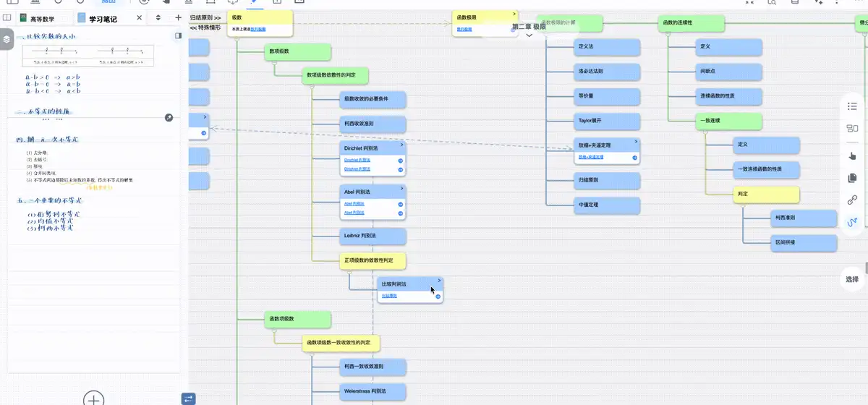868x405 pixels.
Task: Select the 级数收敛的必要条件 node
Action: click(x=373, y=99)
